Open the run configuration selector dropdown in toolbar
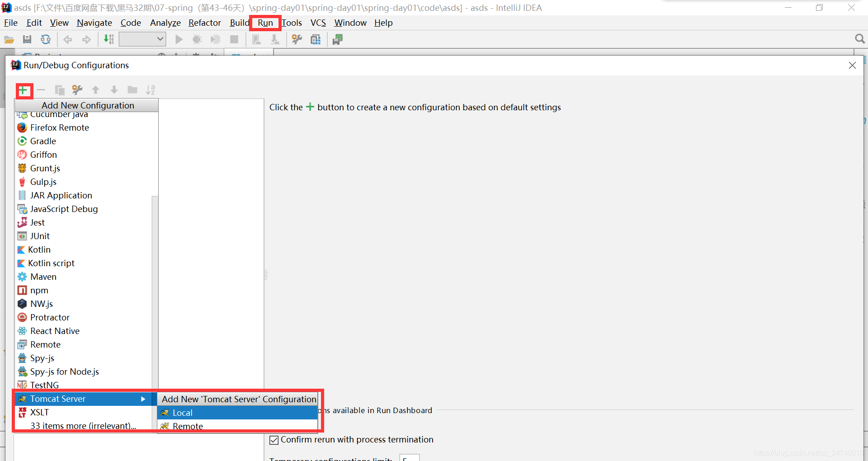Screen dimensions: 868x461 point(142,39)
